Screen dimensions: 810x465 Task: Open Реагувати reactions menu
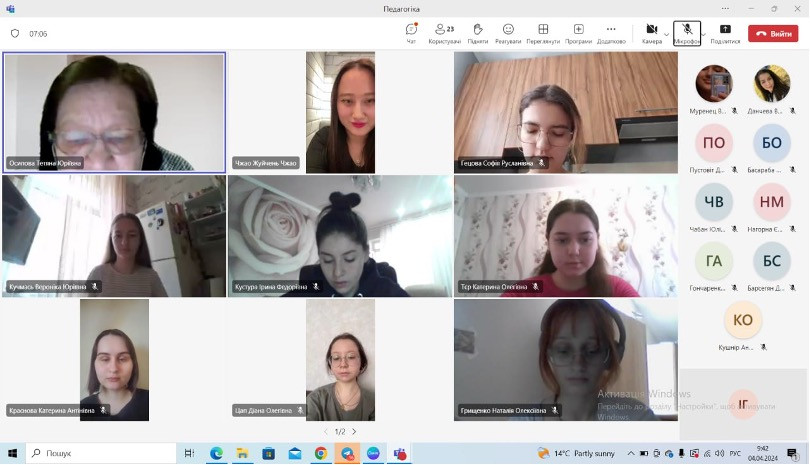click(508, 34)
